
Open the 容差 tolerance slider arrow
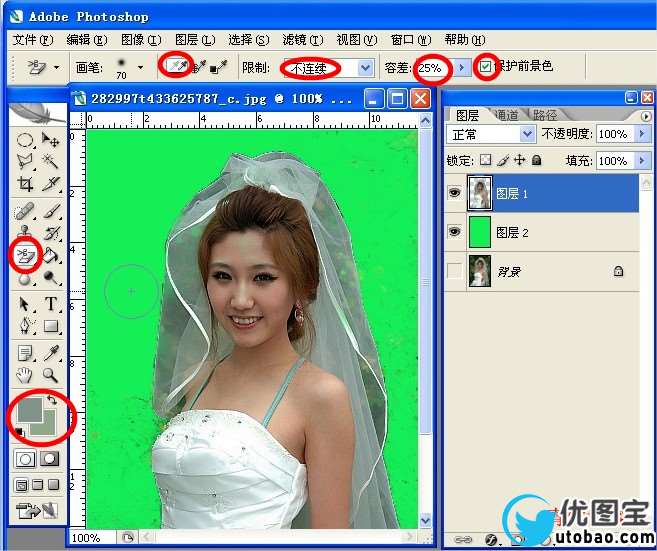tap(462, 67)
